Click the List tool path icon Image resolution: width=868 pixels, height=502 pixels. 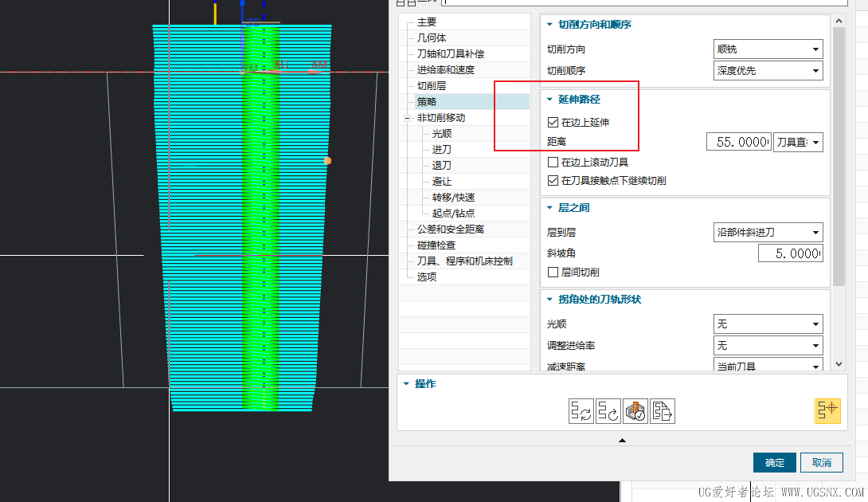(662, 411)
